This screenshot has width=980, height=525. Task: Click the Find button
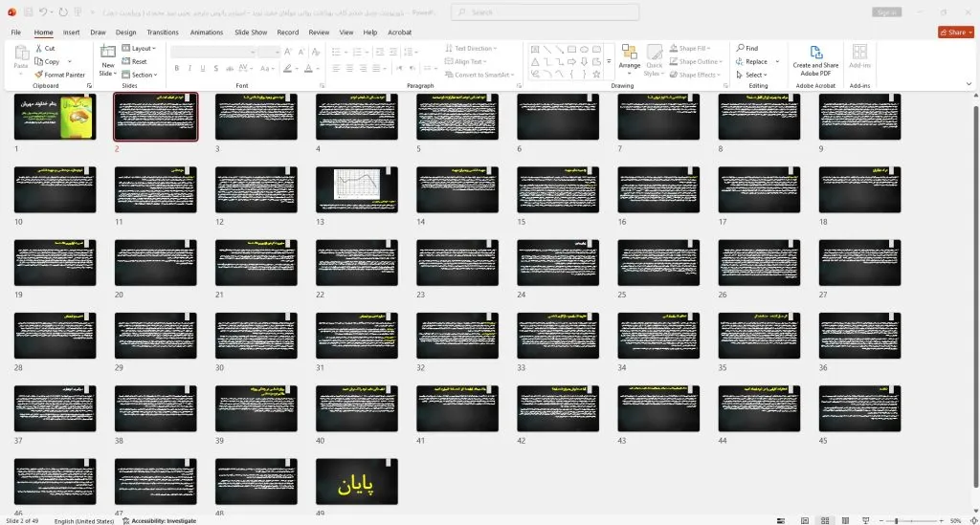pyautogui.click(x=746, y=48)
